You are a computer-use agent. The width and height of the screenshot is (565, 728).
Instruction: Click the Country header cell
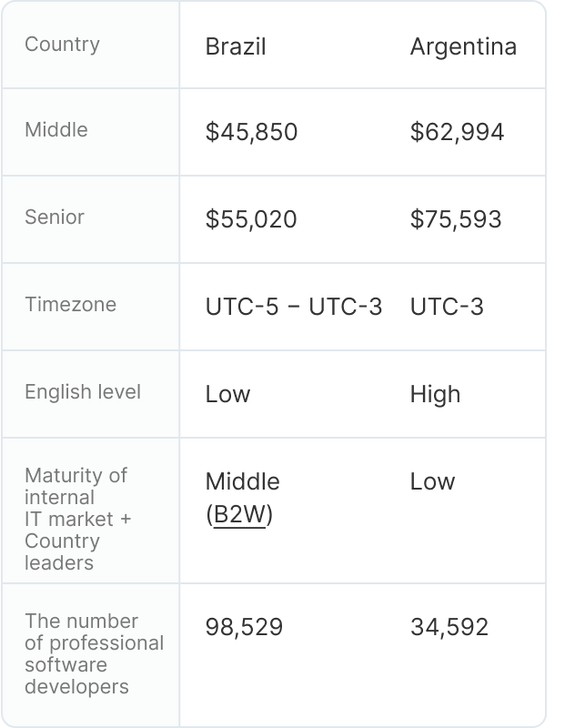62,45
